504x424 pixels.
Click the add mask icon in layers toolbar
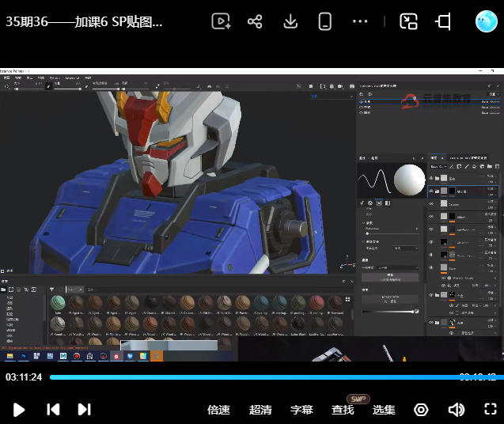pos(459,166)
